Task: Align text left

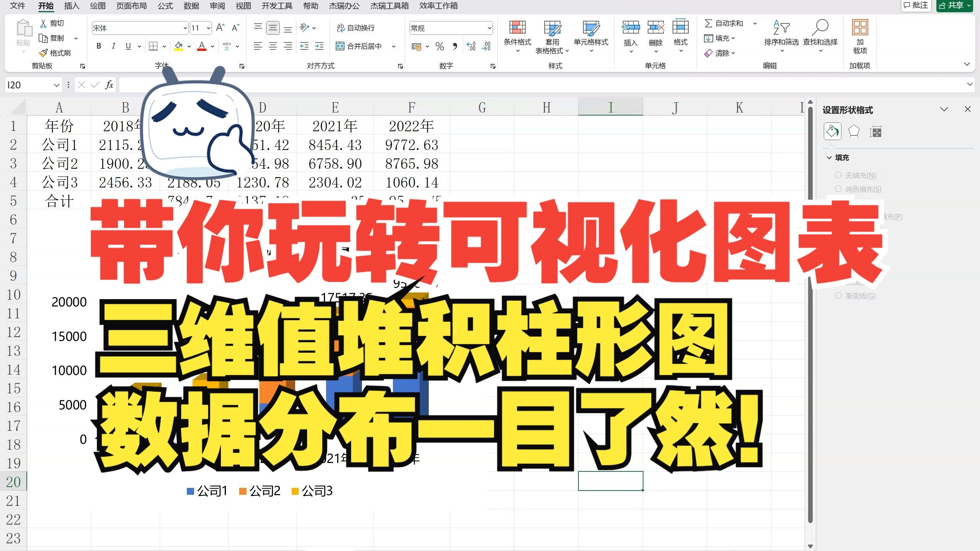Action: (x=258, y=46)
